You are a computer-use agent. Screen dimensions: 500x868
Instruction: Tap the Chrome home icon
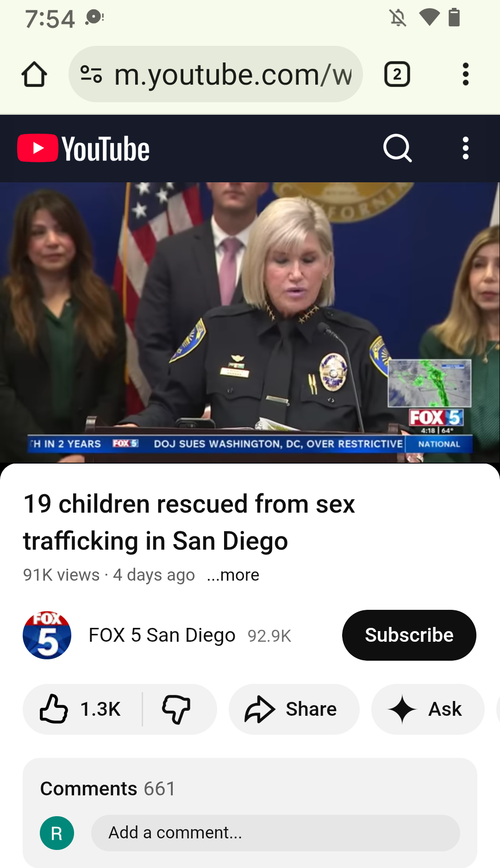34,74
